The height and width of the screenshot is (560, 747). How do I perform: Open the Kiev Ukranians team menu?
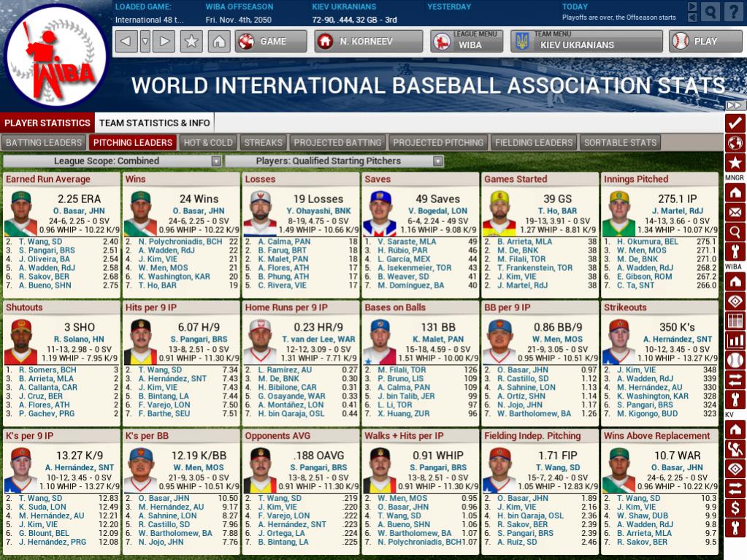tap(585, 41)
